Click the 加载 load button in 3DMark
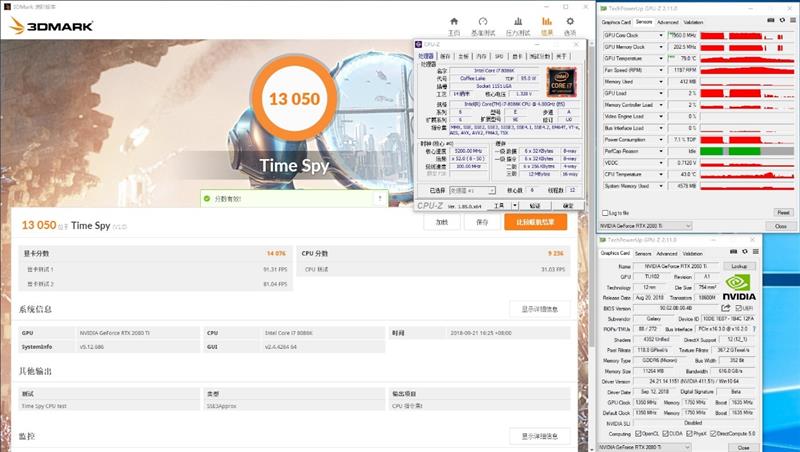Screen dimensions: 800x452 (442, 222)
